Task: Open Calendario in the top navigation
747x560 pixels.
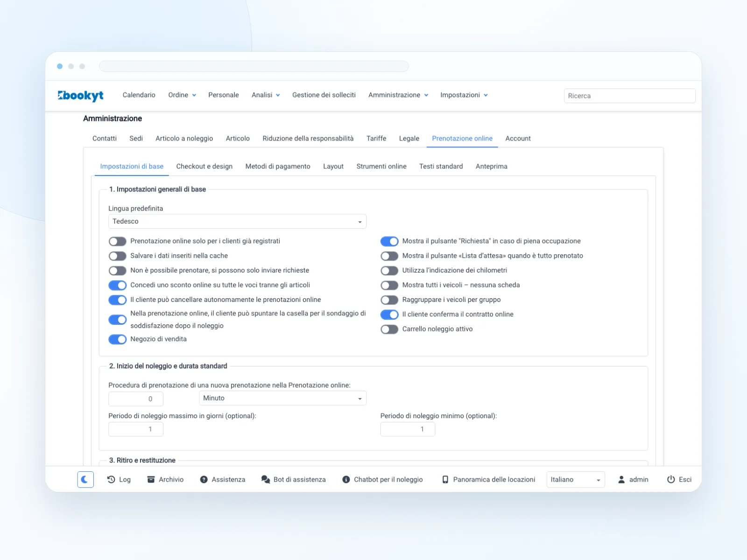Action: 139,95
